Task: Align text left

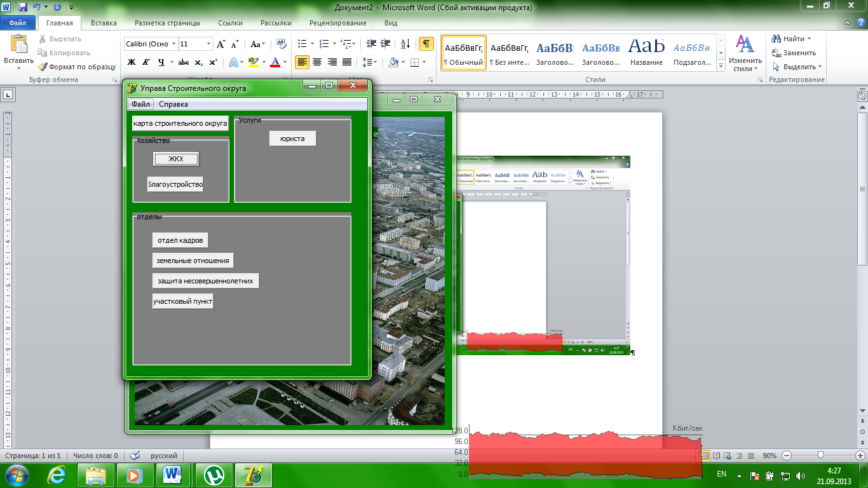Action: (x=302, y=62)
